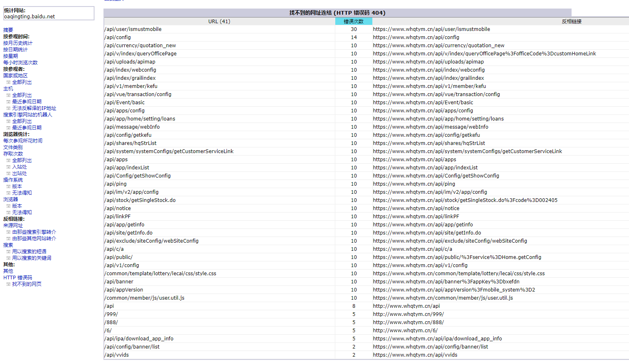
Task: Open the HTTP 错误码 sidebar link
Action: click(18, 278)
